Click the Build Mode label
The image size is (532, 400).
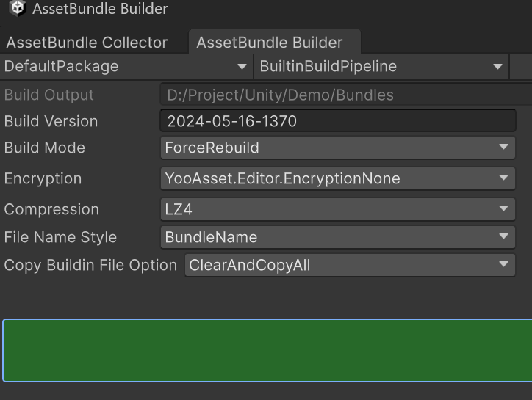[x=45, y=148]
